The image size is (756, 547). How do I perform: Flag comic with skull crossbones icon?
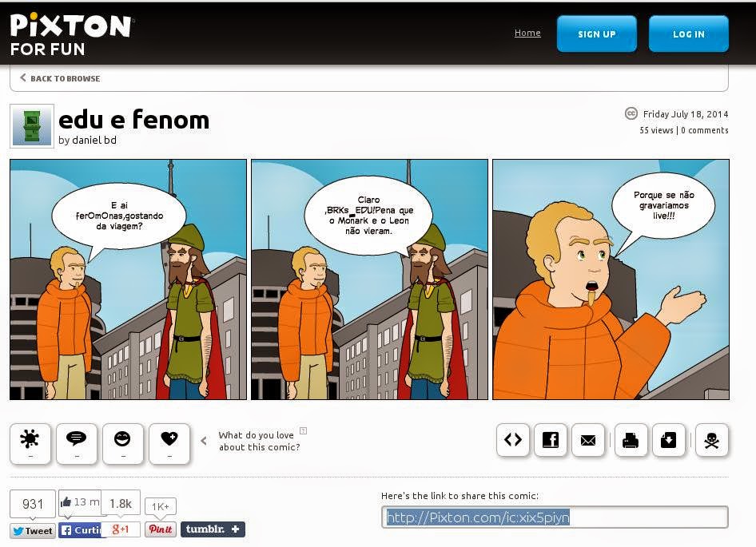711,440
